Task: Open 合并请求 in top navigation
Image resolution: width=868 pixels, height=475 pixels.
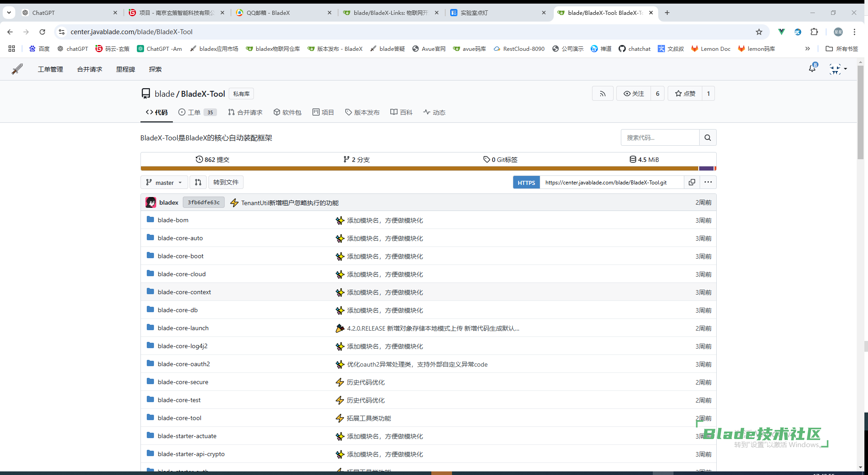Action: (90, 69)
